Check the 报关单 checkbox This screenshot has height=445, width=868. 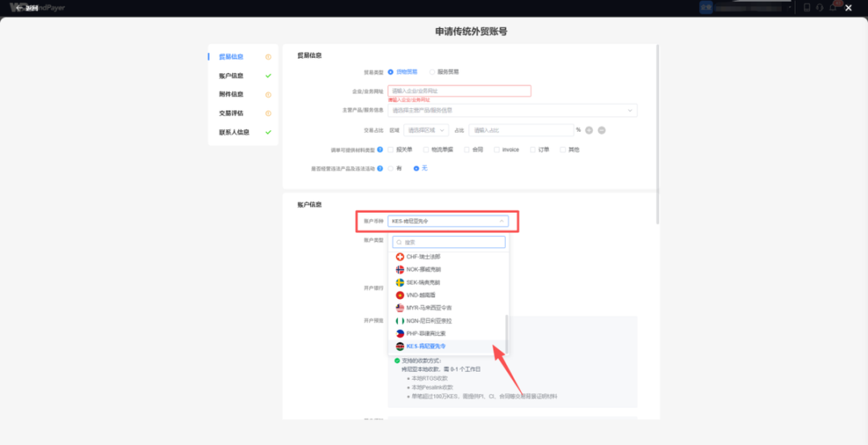[391, 149]
